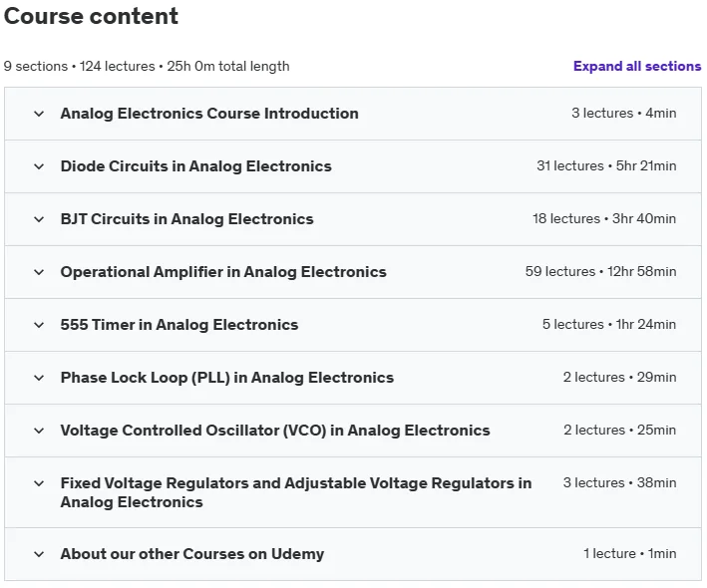Image resolution: width=707 pixels, height=588 pixels.
Task: Select Diode Circuits in Analog Electronics title
Action: point(196,166)
